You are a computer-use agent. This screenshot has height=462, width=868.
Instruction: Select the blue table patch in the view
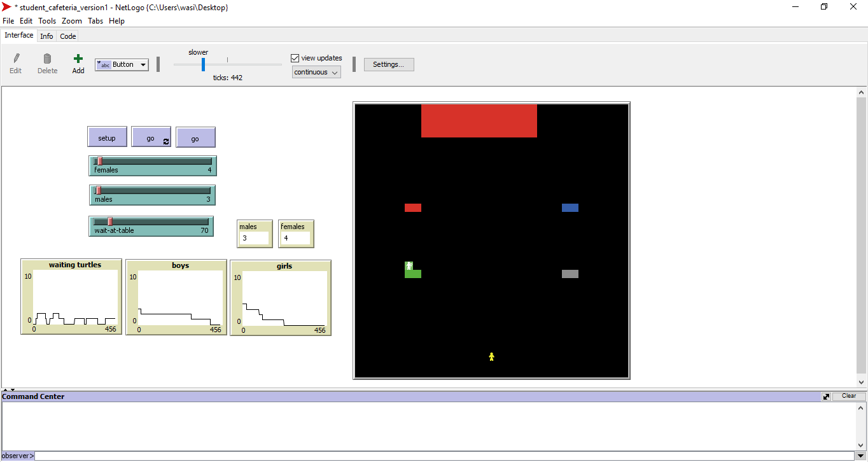pos(570,207)
